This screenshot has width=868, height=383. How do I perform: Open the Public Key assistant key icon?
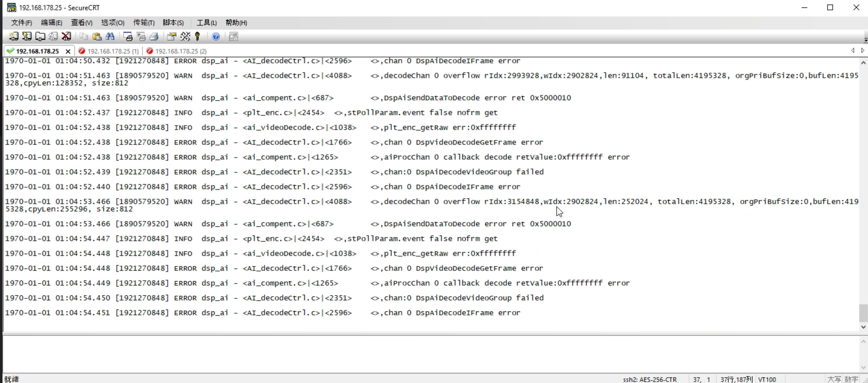coord(198,36)
